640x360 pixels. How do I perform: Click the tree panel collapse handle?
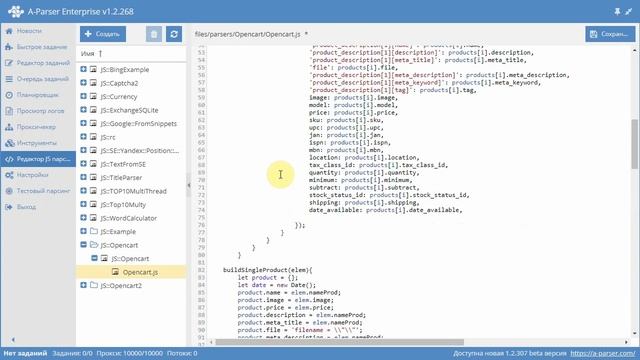[189, 185]
